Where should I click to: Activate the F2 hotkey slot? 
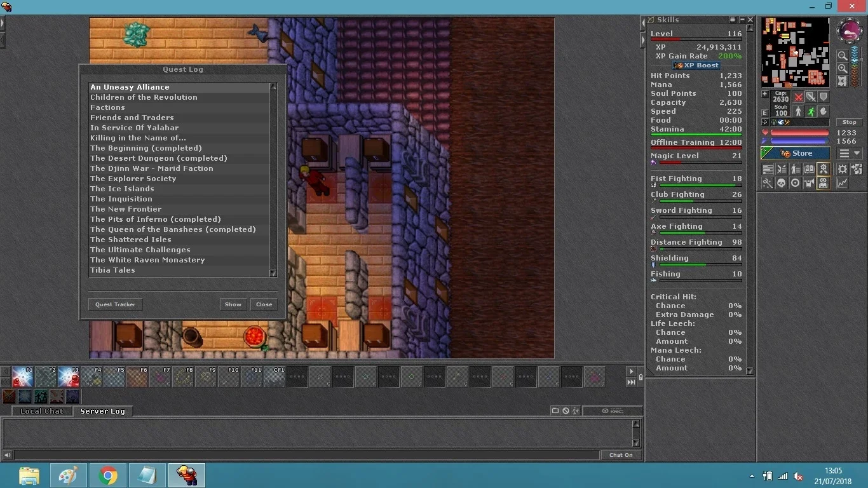(46, 377)
